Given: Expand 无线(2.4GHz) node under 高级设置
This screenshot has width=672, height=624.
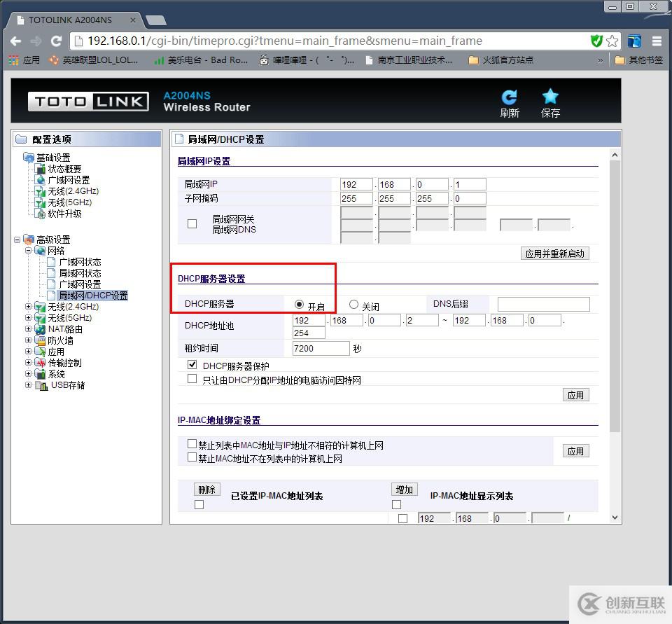Looking at the screenshot, I should click(28, 307).
